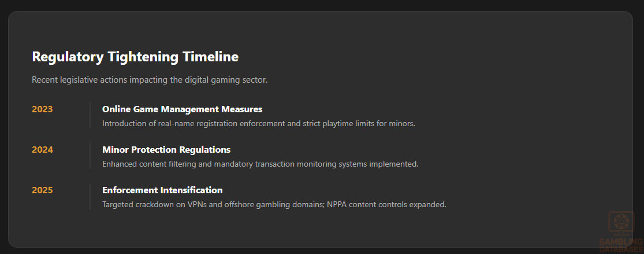Open the Online Game Management Measures entry
The width and height of the screenshot is (644, 254).
pyautogui.click(x=182, y=109)
